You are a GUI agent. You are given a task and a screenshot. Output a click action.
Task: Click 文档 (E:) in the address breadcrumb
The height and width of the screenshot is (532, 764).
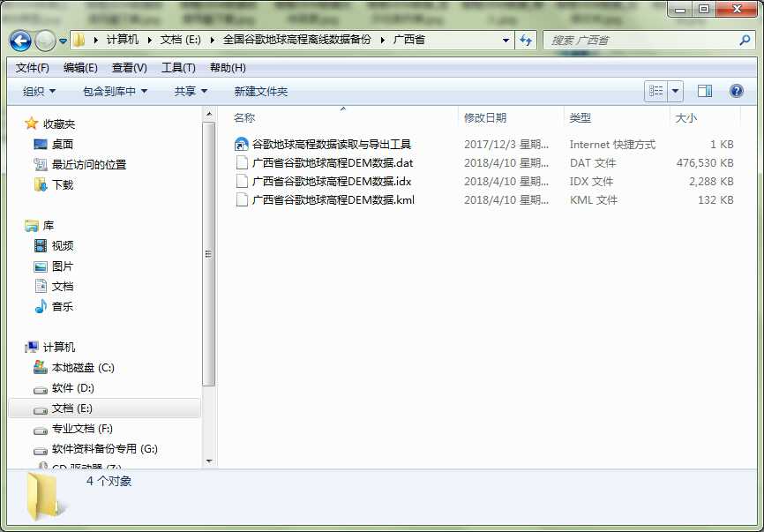click(180, 40)
